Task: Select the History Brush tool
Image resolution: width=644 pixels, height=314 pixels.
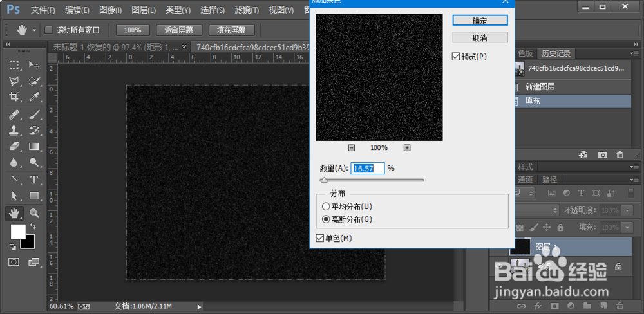Action: click(34, 131)
